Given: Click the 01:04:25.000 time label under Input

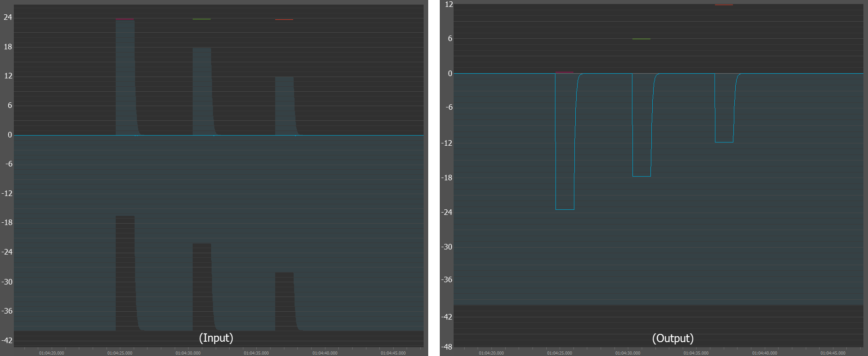Looking at the screenshot, I should pos(120,353).
